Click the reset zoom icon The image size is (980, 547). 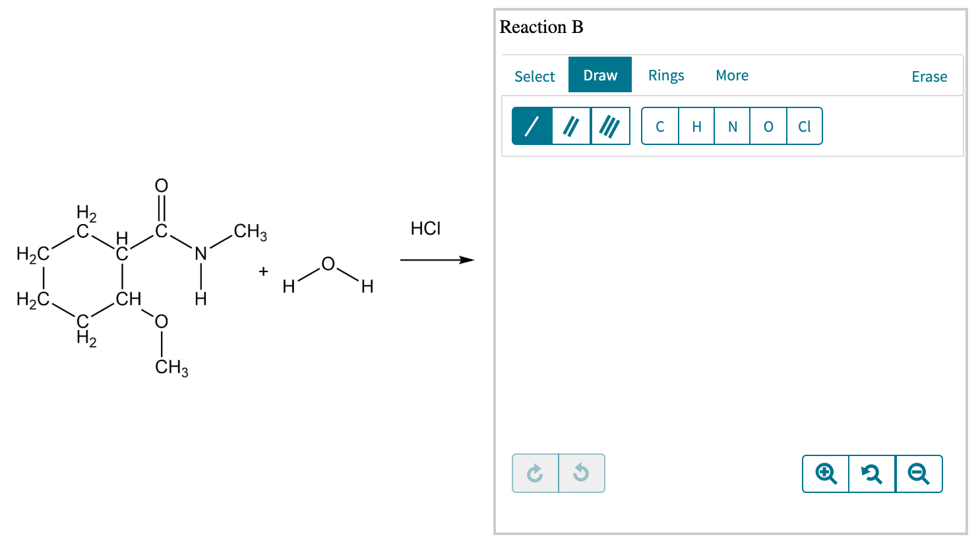point(872,473)
